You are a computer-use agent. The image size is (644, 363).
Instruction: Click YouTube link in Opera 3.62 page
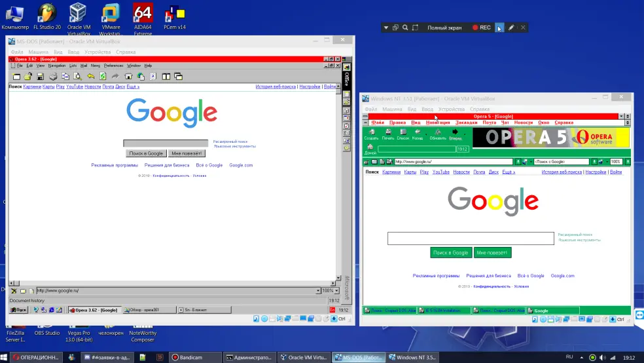75,86
